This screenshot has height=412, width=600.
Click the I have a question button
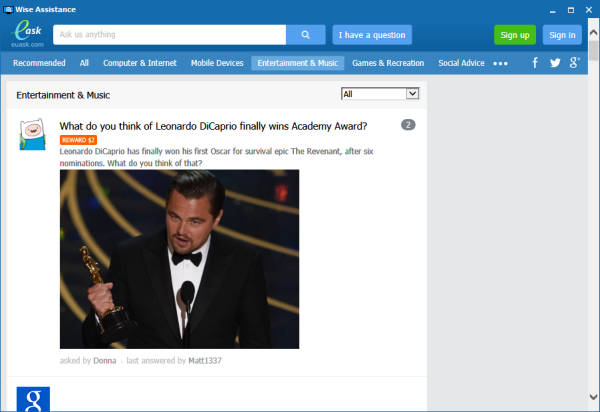(x=372, y=35)
